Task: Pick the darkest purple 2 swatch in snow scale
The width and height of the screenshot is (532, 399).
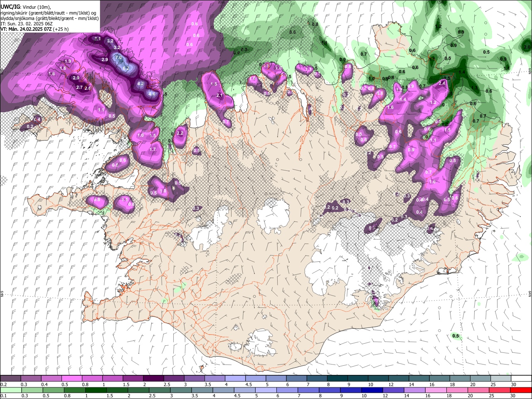Action: (153, 379)
